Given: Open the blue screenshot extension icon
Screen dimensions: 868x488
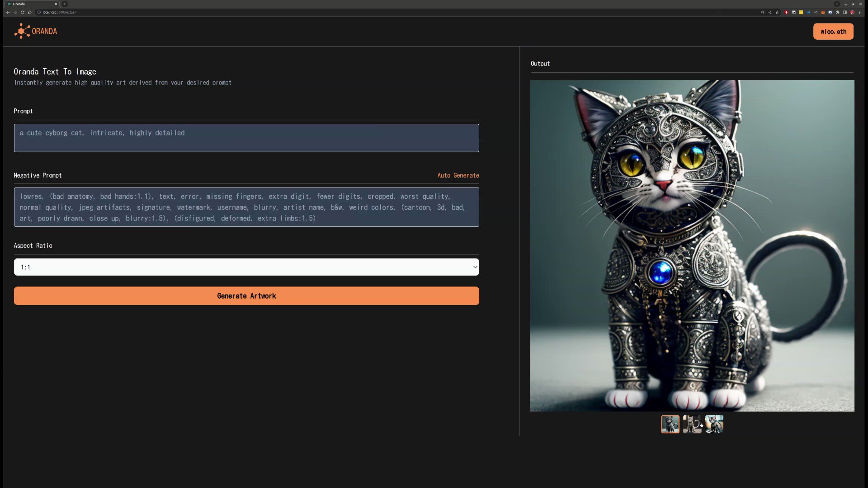Looking at the screenshot, I should [x=830, y=12].
